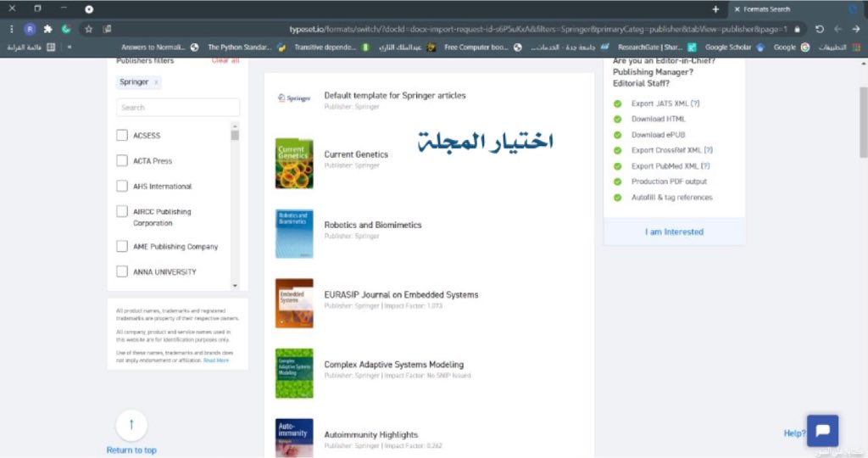Open the profile avatar R
This screenshot has height=458, width=868.
coord(30,29)
